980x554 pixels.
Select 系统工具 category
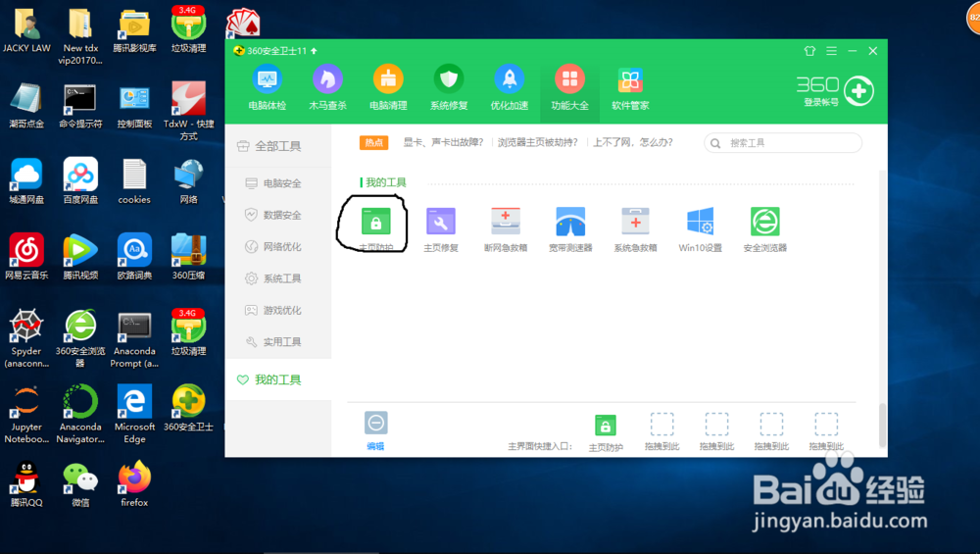coord(278,278)
